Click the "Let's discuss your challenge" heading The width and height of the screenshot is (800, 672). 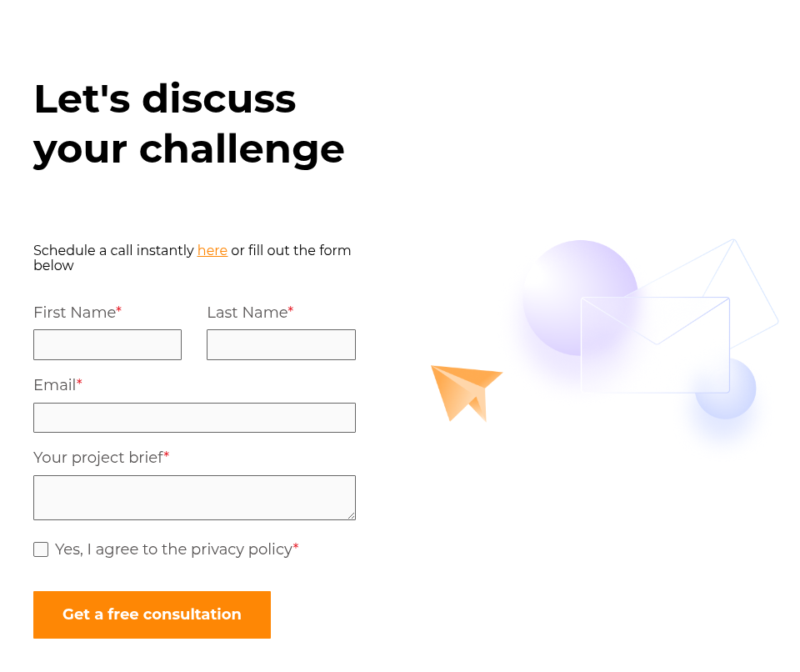pos(188,123)
